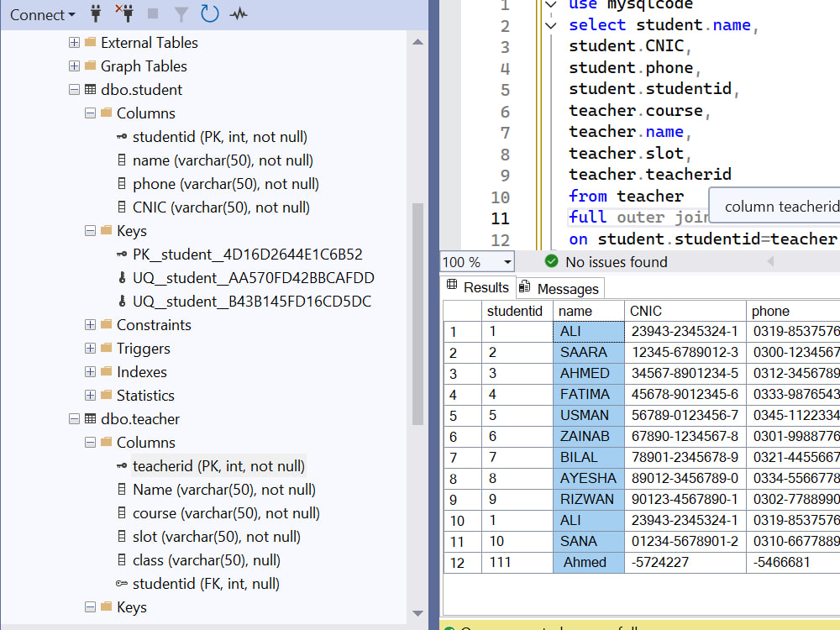
Task: Click scroll left arrow in query editor
Action: [770, 261]
